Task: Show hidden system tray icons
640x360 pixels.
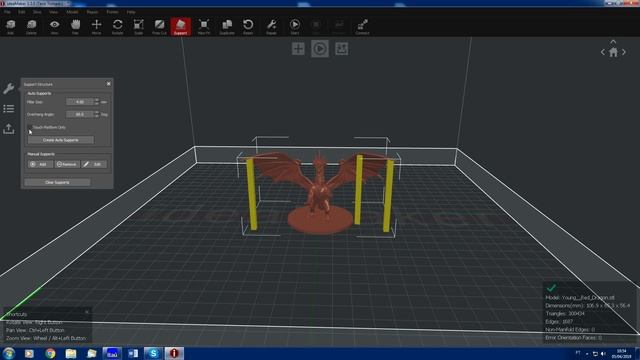Action: [x=587, y=354]
